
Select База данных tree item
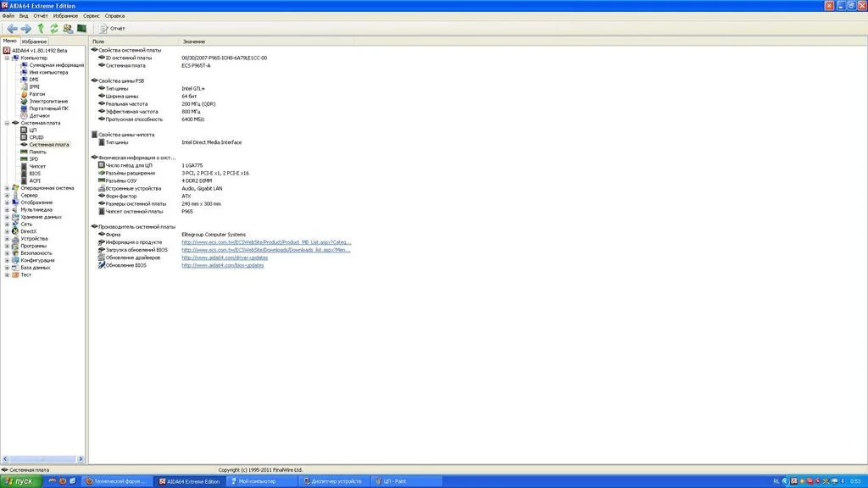36,267
